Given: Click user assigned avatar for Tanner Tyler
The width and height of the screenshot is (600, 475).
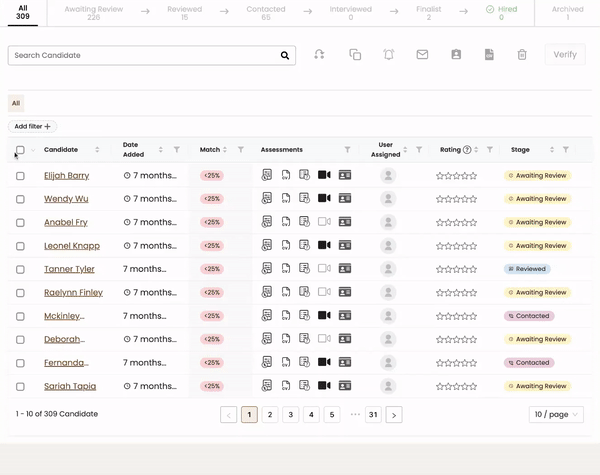Looking at the screenshot, I should pyautogui.click(x=388, y=269).
